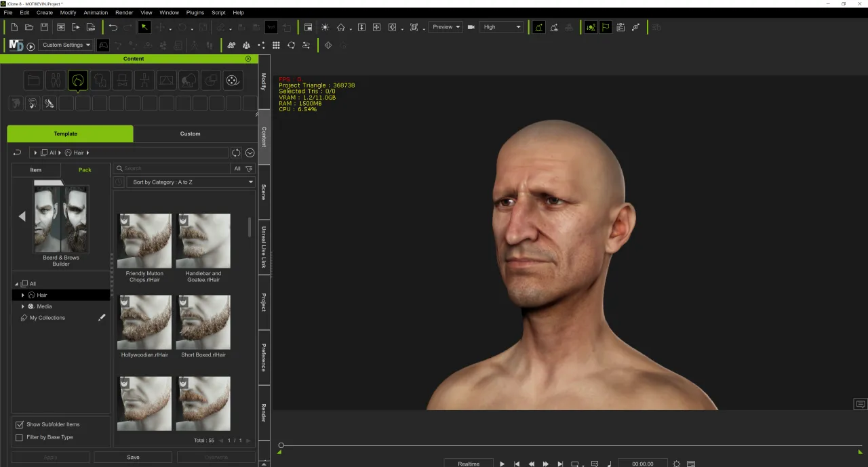Click the Save Project floppy disk icon
This screenshot has width=868, height=467.
(x=44, y=27)
